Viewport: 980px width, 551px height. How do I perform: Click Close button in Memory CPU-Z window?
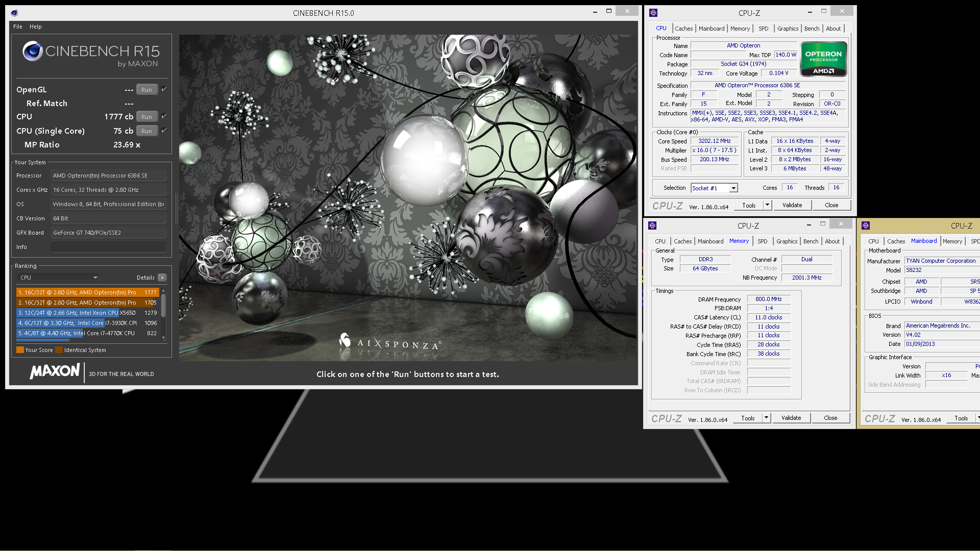click(830, 418)
